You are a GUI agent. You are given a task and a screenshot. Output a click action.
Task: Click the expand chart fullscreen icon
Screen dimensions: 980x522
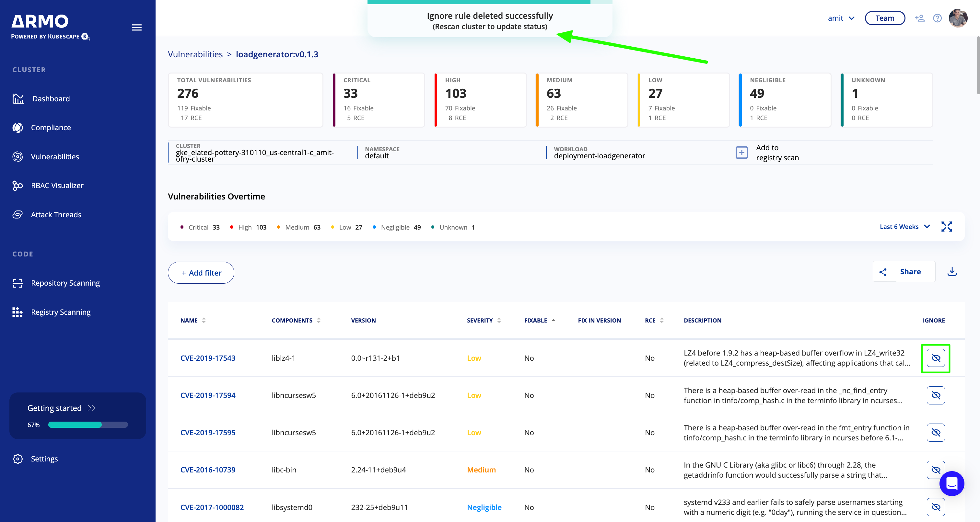tap(947, 227)
